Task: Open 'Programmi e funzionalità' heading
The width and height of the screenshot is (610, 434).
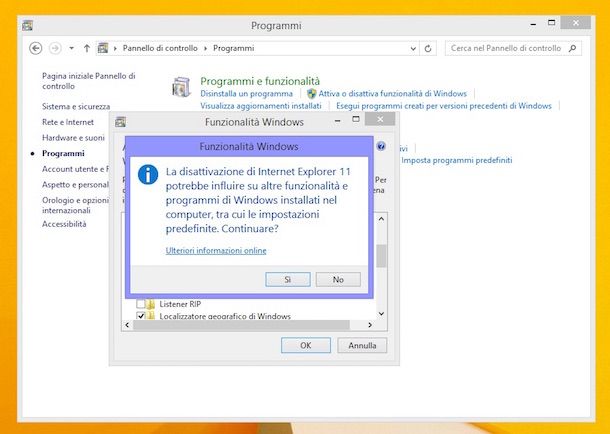Action: pyautogui.click(x=260, y=81)
